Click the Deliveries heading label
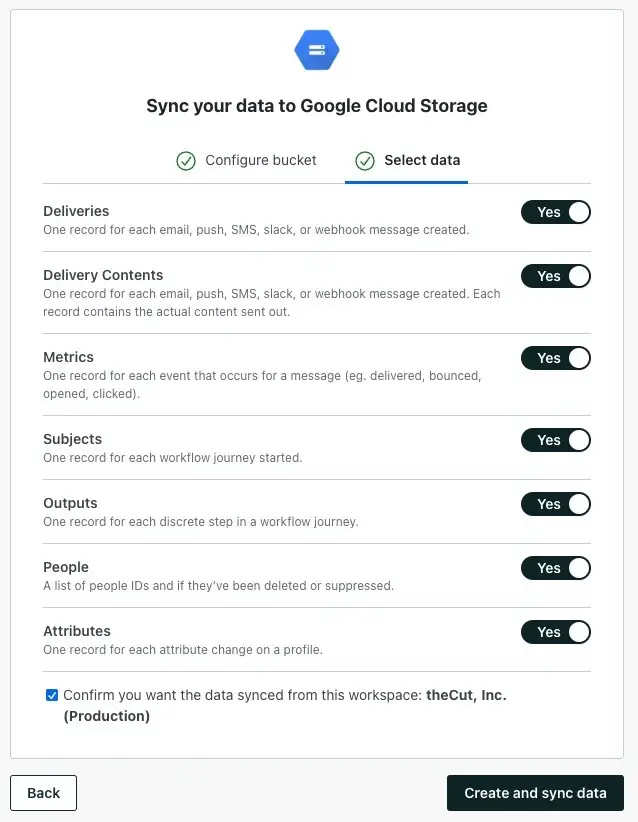This screenshot has height=822, width=638. tap(76, 211)
